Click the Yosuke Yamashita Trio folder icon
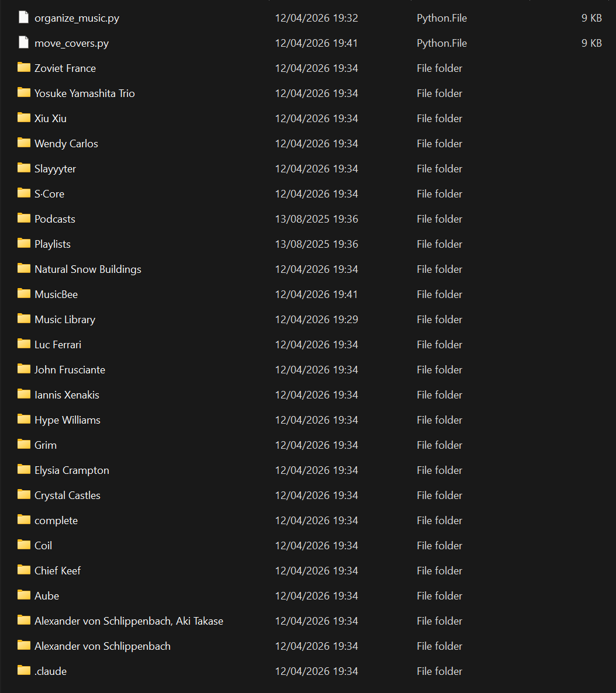 coord(24,92)
